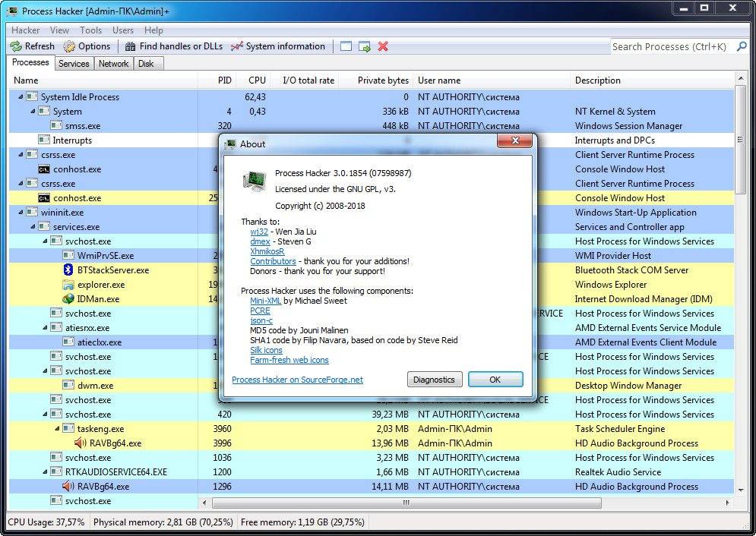Click the Diagnostics button
This screenshot has width=756, height=536.
click(434, 380)
